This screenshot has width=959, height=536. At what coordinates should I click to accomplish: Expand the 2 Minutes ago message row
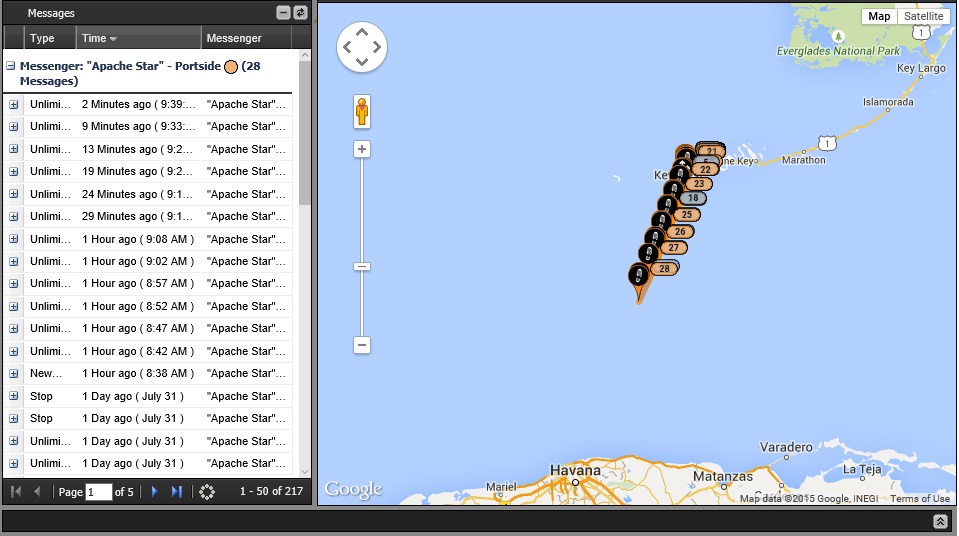point(13,105)
